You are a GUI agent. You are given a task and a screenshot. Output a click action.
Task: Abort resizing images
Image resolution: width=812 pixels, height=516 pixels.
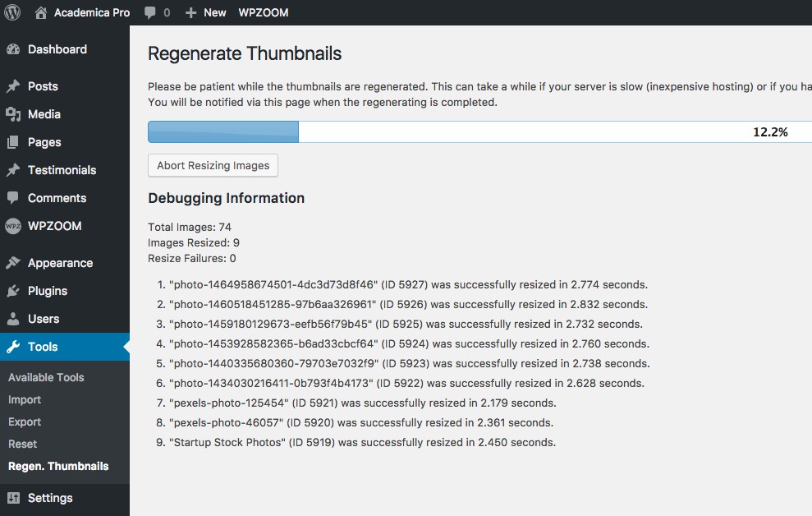click(213, 165)
